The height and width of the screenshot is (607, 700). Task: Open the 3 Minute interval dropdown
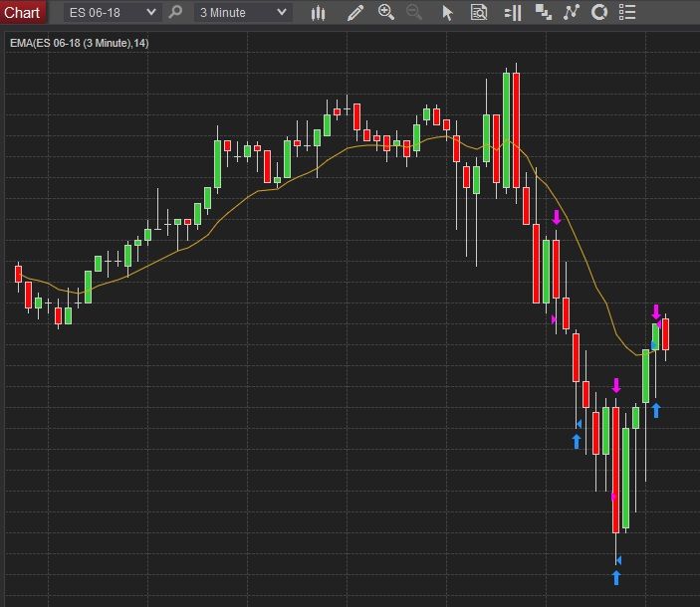coord(243,13)
